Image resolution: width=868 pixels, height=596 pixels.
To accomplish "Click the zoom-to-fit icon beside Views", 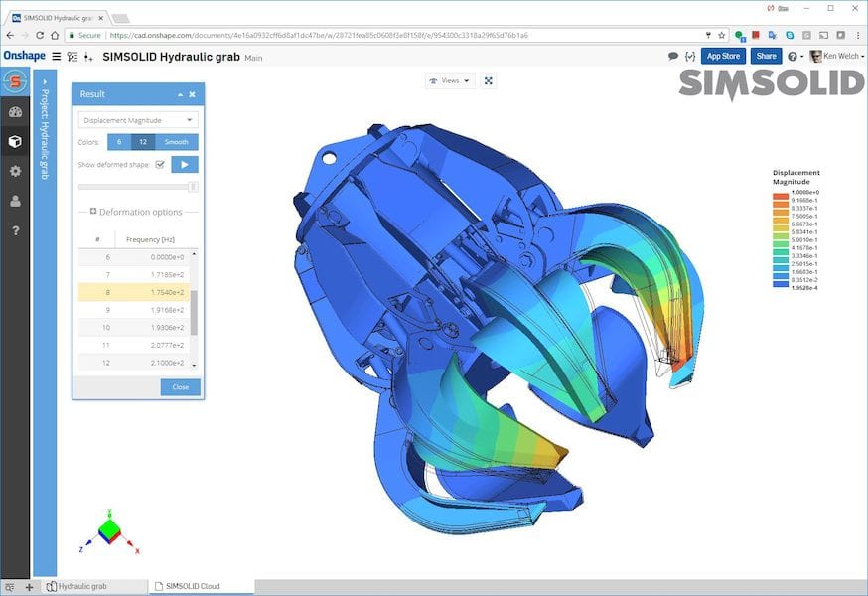I will click(489, 80).
